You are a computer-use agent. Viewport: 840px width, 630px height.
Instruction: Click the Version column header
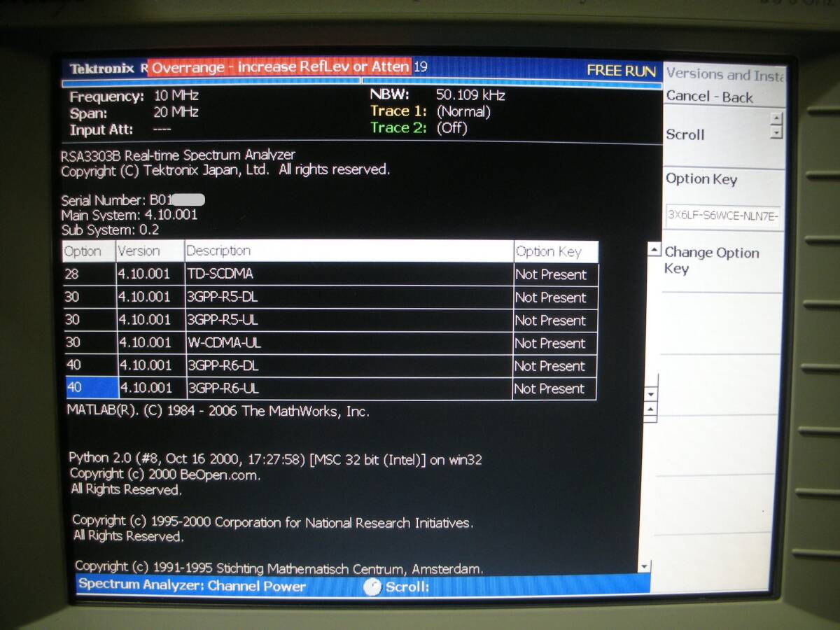point(149,251)
